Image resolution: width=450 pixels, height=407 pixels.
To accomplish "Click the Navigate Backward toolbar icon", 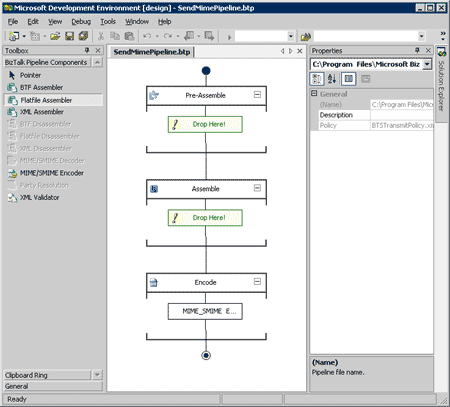I will 189,36.
